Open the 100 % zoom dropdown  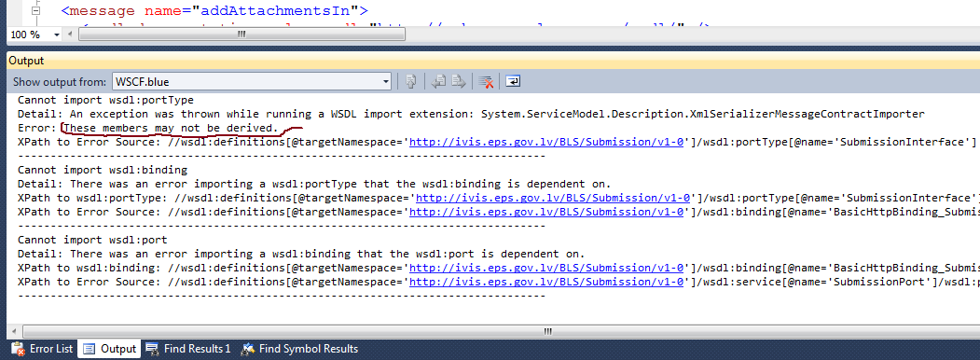click(x=58, y=35)
